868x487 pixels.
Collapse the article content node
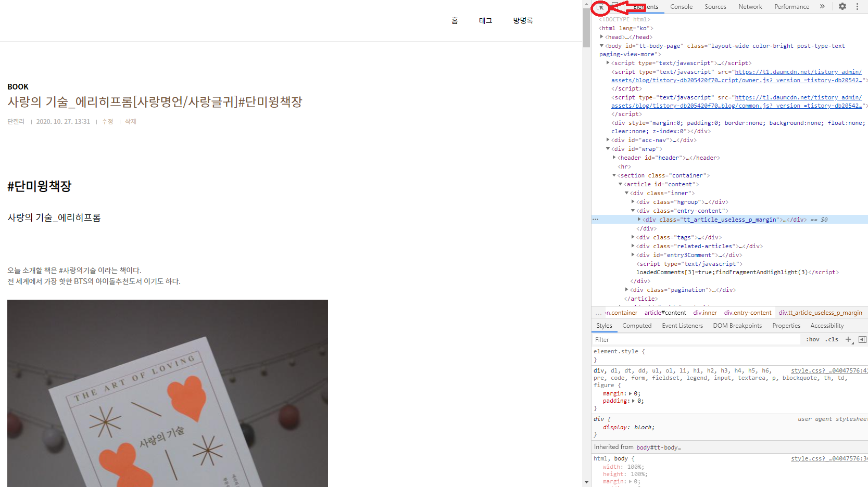[620, 184]
